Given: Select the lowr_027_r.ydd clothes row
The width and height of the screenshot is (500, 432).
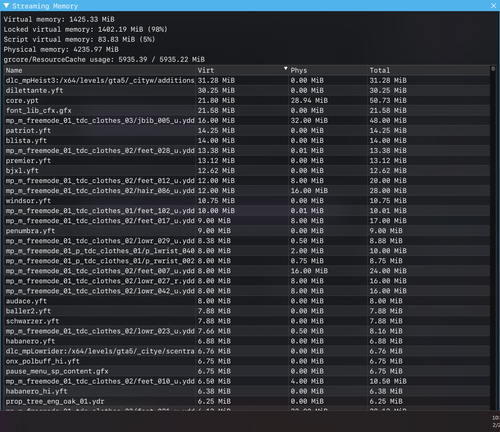Looking at the screenshot, I should pyautogui.click(x=247, y=281).
